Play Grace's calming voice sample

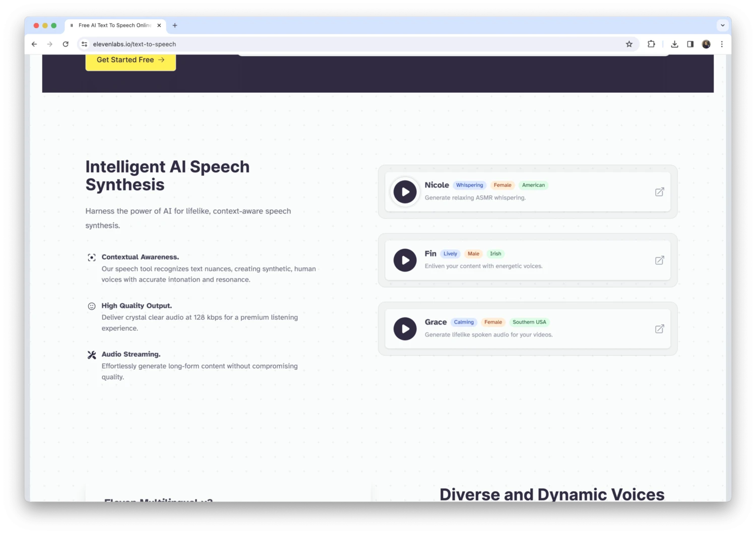[x=405, y=329]
